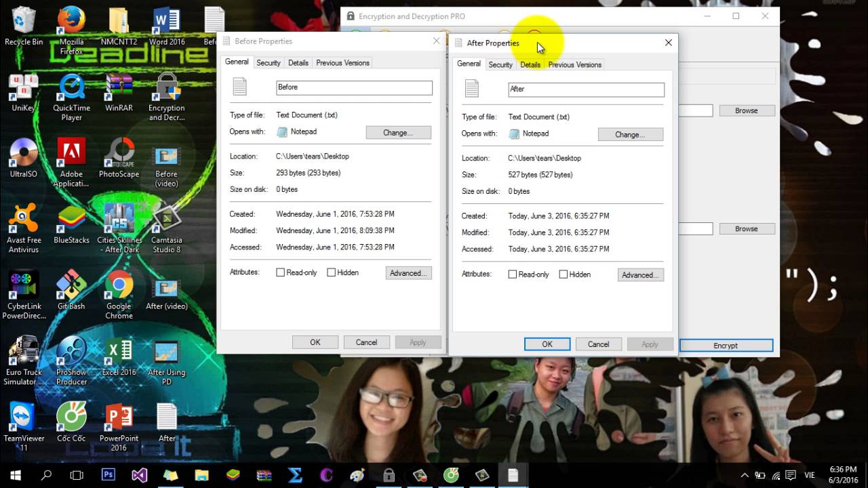The image size is (868, 488).
Task: Select the WinRAR desktop icon
Action: click(119, 93)
